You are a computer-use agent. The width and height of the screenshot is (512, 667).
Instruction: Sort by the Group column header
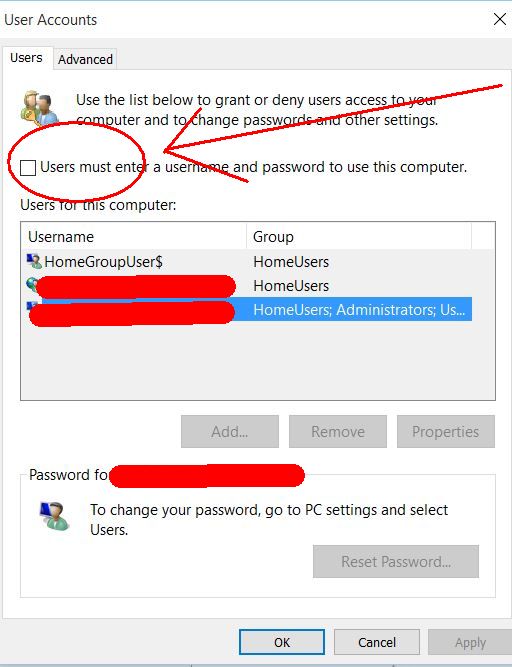(x=358, y=237)
